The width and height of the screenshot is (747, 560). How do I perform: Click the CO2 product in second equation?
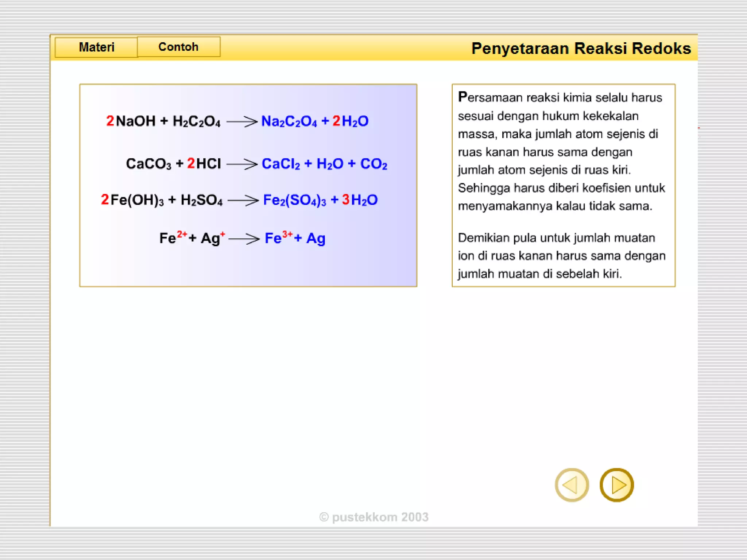pyautogui.click(x=373, y=164)
